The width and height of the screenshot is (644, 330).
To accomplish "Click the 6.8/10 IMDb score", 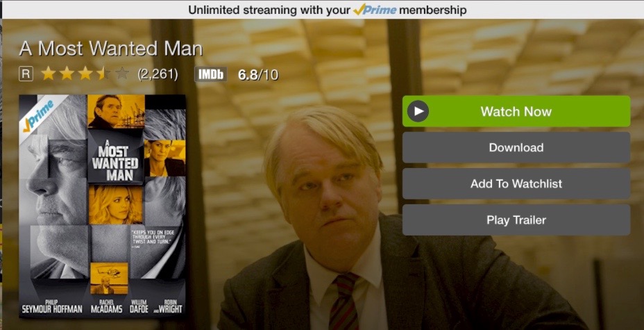I will 258,75.
